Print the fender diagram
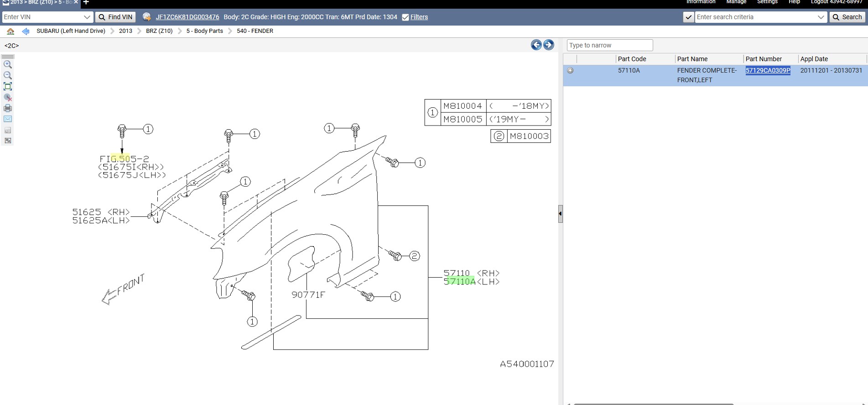 [8, 108]
